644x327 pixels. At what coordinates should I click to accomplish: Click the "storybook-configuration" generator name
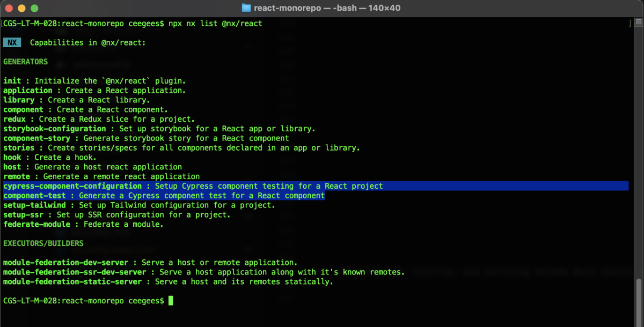pos(55,129)
